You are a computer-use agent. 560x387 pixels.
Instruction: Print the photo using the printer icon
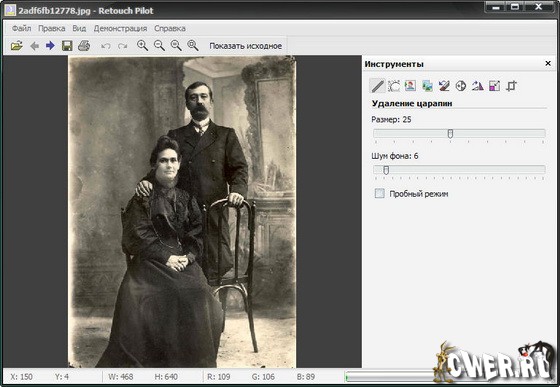click(84, 46)
